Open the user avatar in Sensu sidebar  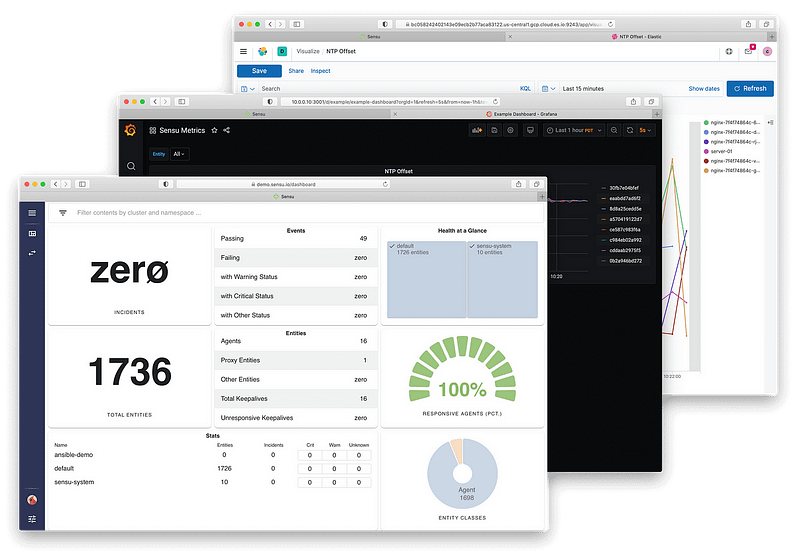[32, 500]
